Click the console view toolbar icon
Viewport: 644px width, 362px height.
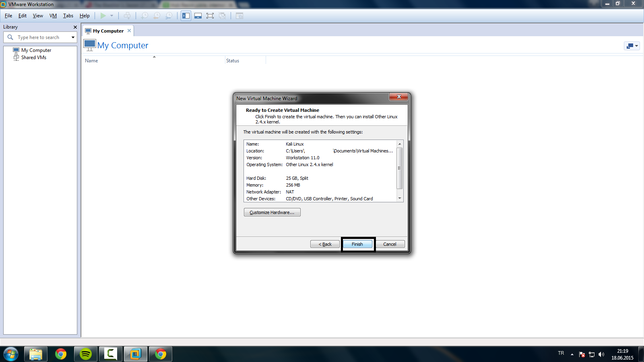(x=239, y=16)
